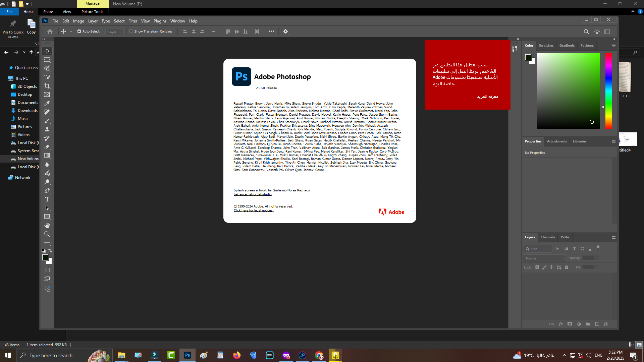
Task: Open the workspace switcher icon
Action: point(607,32)
